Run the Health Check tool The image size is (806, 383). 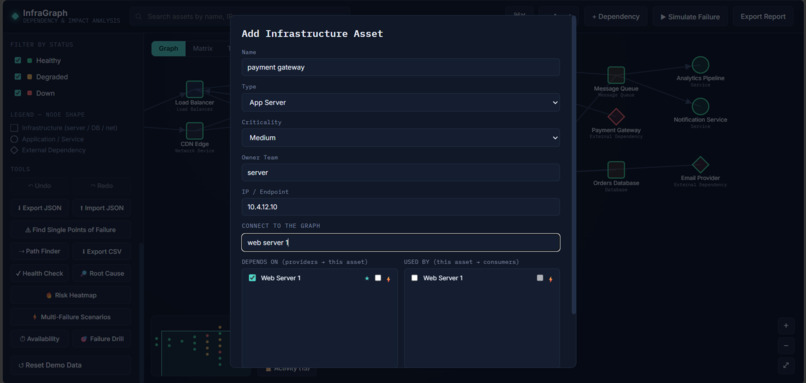[x=39, y=273]
